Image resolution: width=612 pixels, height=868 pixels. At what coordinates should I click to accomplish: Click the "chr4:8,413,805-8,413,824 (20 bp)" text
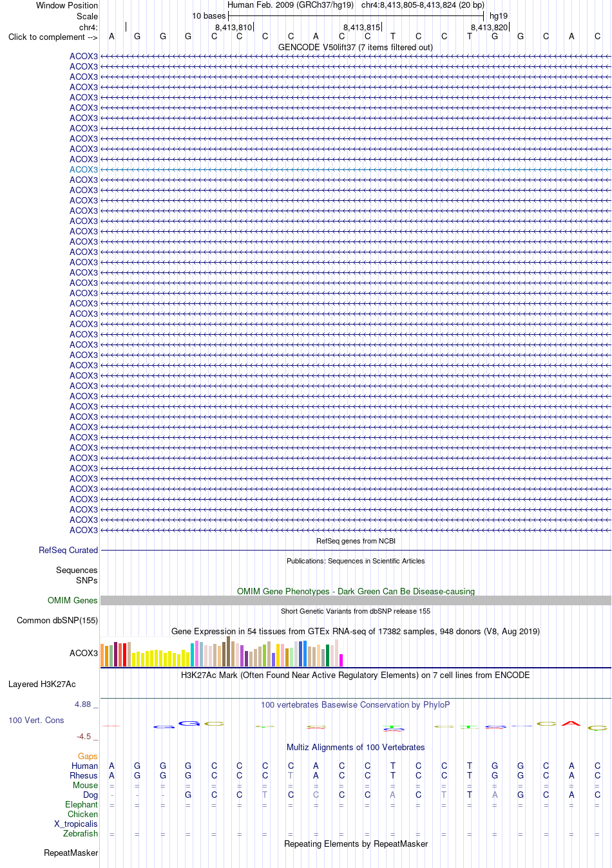coord(423,5)
